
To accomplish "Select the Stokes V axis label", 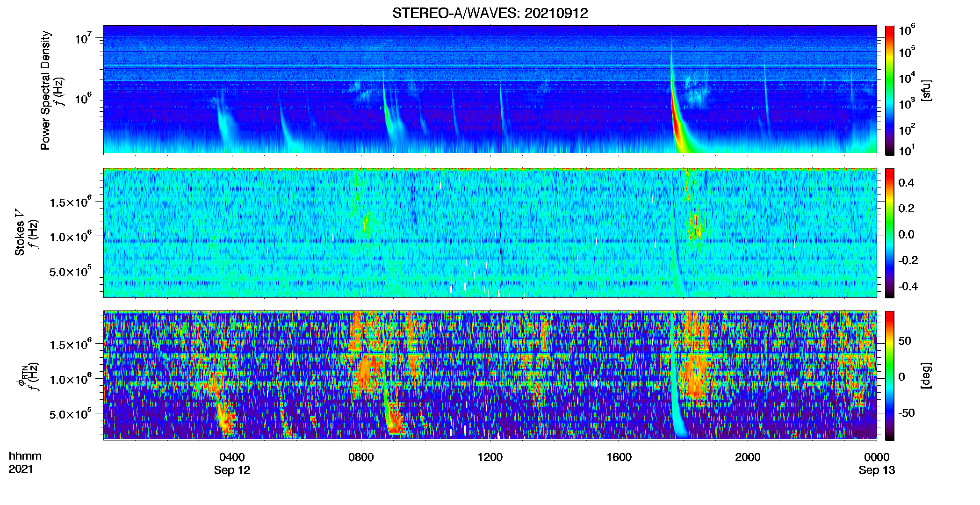I will (x=20, y=232).
